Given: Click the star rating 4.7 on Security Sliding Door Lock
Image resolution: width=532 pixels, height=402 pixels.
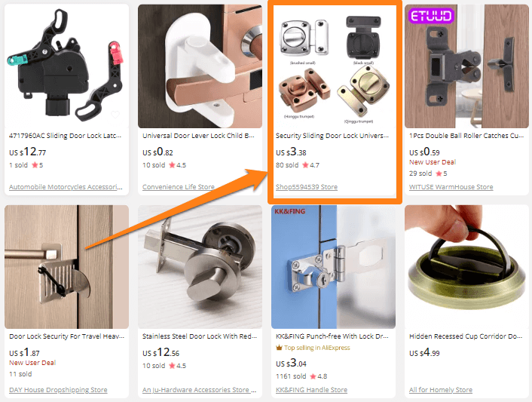Looking at the screenshot, I should point(310,165).
